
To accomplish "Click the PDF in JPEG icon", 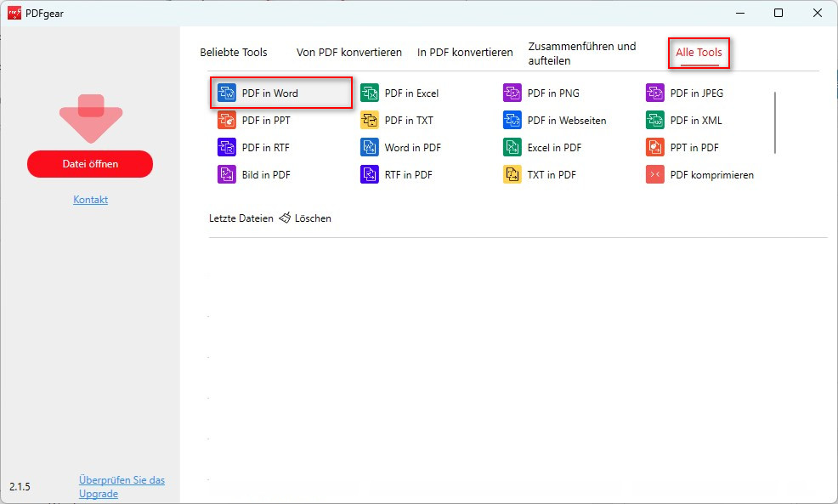I will coord(654,93).
